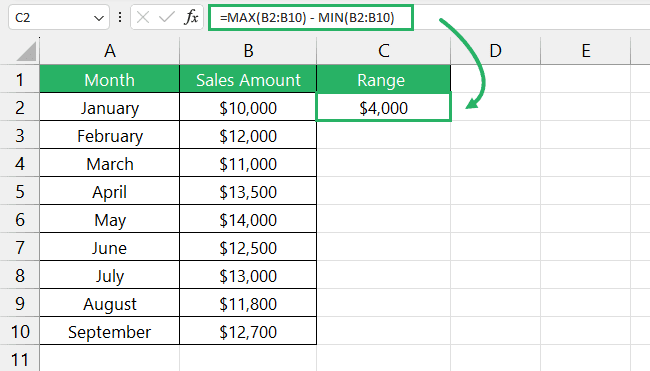Viewport: 650px width, 371px height.
Task: Click the September month cell
Action: (x=109, y=332)
